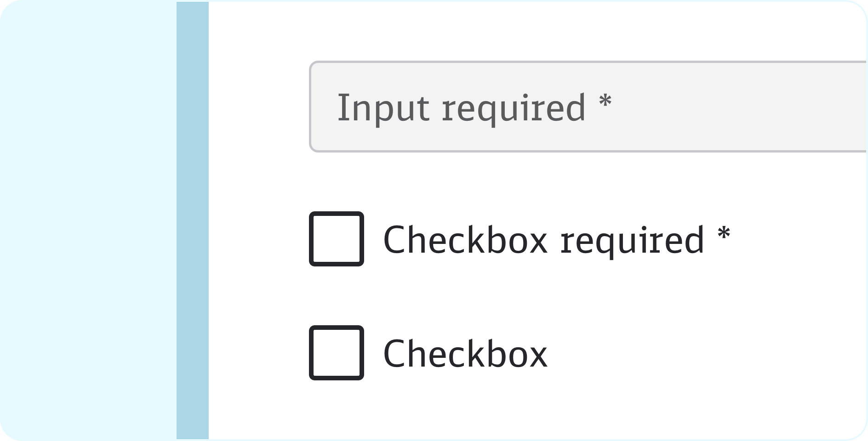868x441 pixels.
Task: Click the "Input required" placeholder text
Action: tap(474, 107)
